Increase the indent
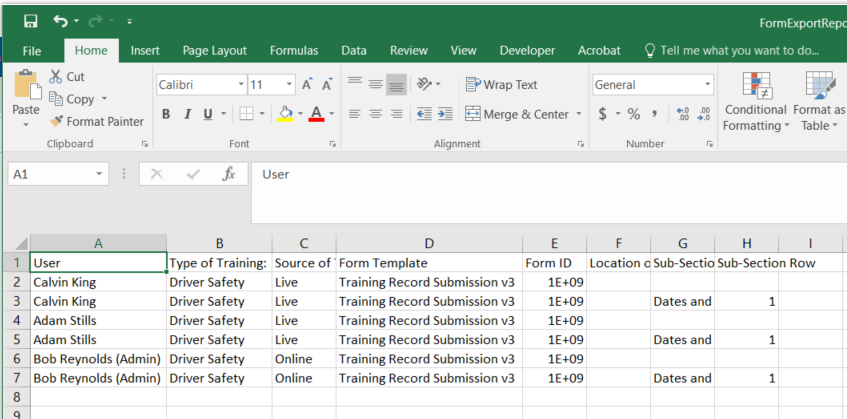 pos(445,114)
